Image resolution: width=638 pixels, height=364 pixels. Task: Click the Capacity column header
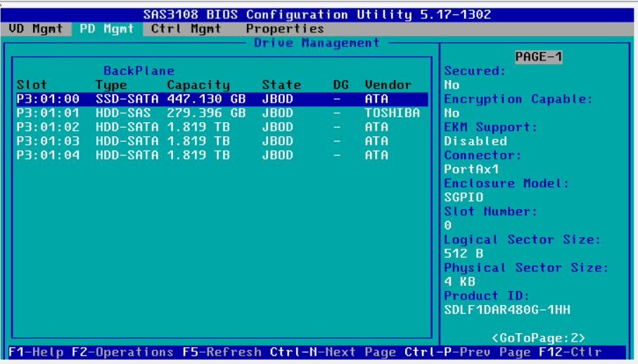pyautogui.click(x=198, y=85)
